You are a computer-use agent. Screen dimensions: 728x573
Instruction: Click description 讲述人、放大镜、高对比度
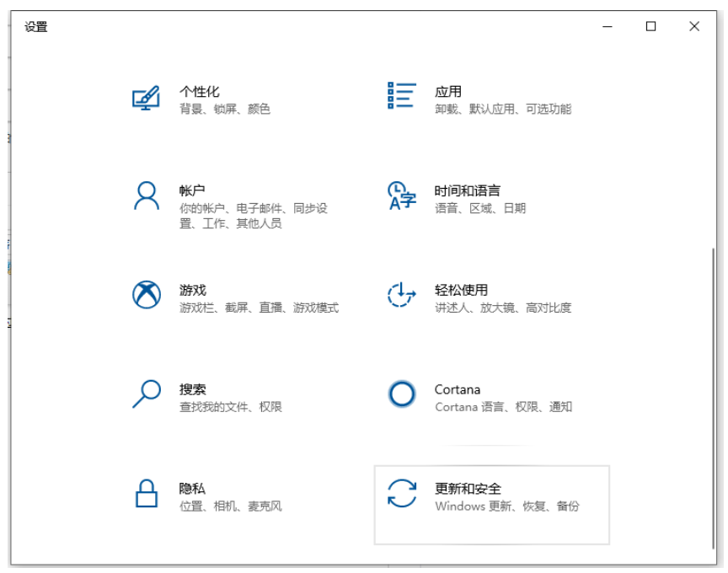click(x=503, y=308)
